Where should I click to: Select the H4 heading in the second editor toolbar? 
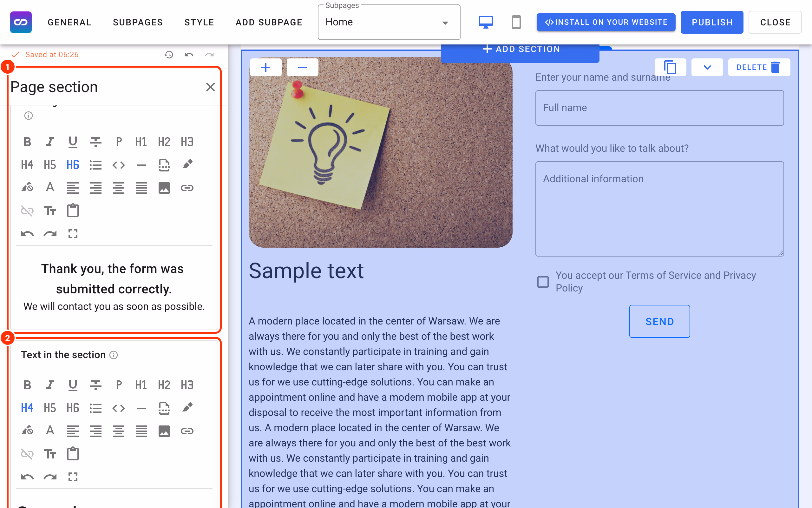[27, 408]
